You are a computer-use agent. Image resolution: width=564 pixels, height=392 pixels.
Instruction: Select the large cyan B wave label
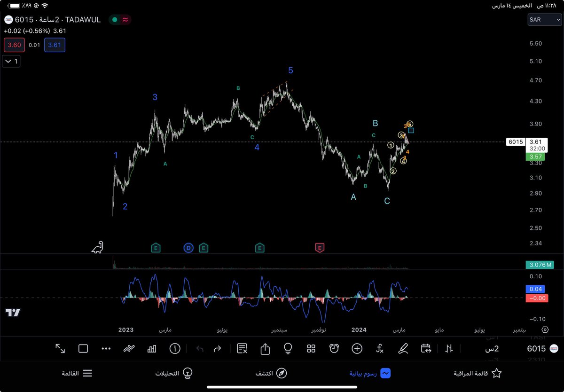[x=375, y=123]
